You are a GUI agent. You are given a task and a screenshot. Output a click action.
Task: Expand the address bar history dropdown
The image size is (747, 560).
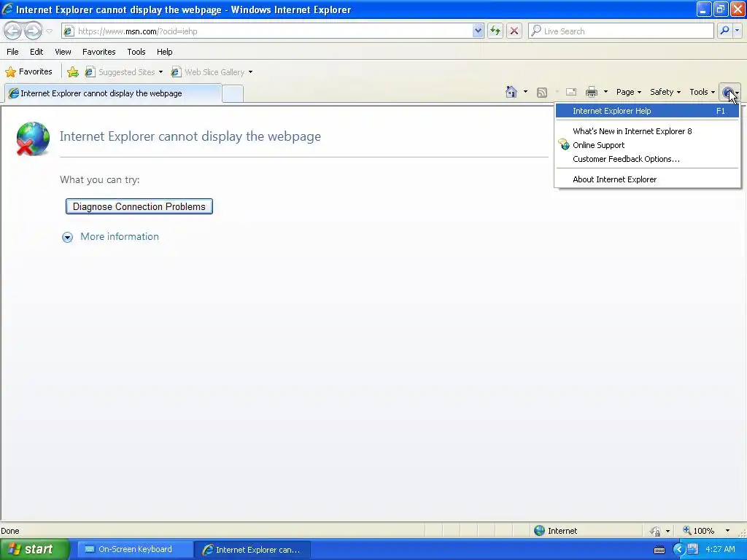tap(478, 31)
